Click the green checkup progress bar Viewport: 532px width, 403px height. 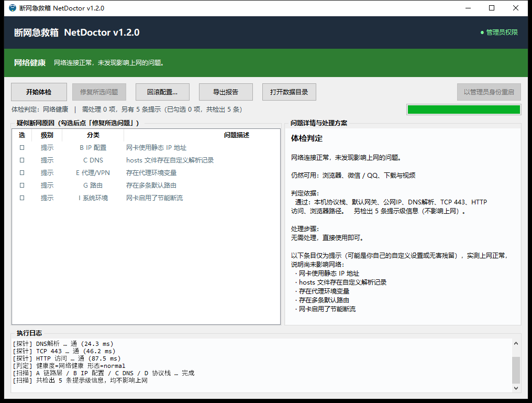click(464, 110)
